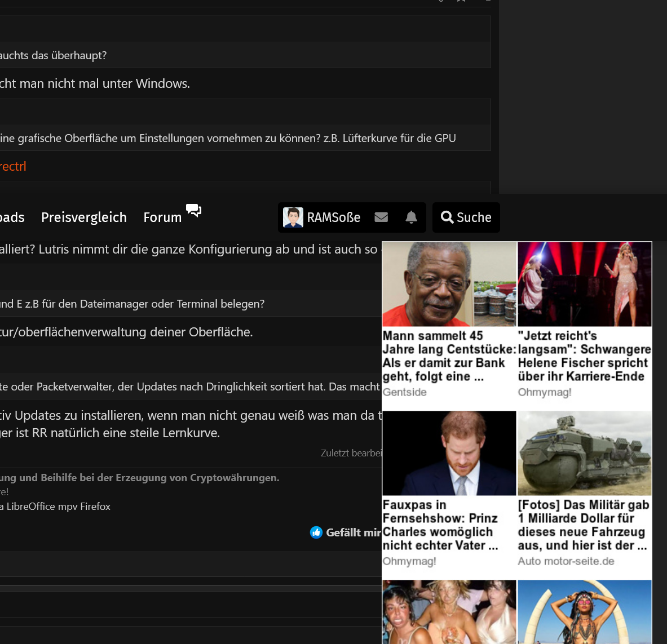Open the Helene Fischer article thumbnail
667x644 pixels.
pyautogui.click(x=584, y=284)
